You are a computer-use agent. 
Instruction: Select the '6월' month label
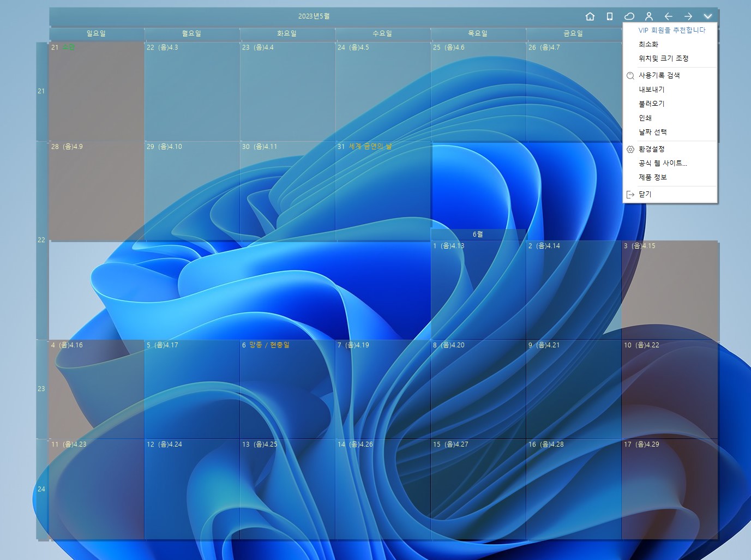[478, 234]
